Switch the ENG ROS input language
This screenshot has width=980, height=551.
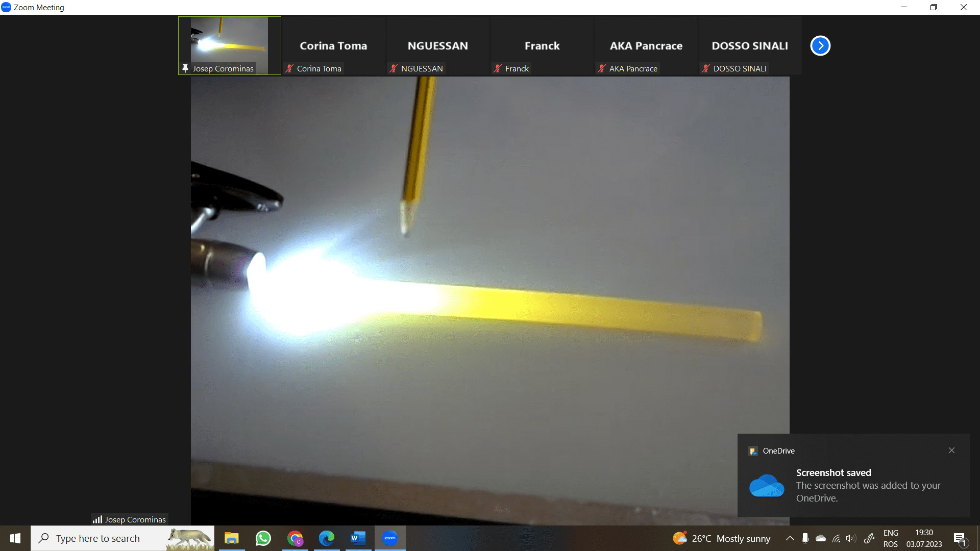[x=891, y=538]
